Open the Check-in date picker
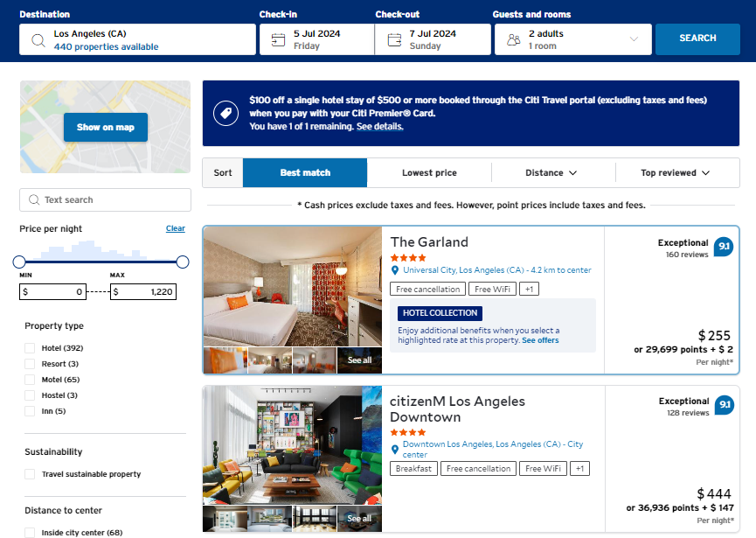This screenshot has width=756, height=538. 316,39
